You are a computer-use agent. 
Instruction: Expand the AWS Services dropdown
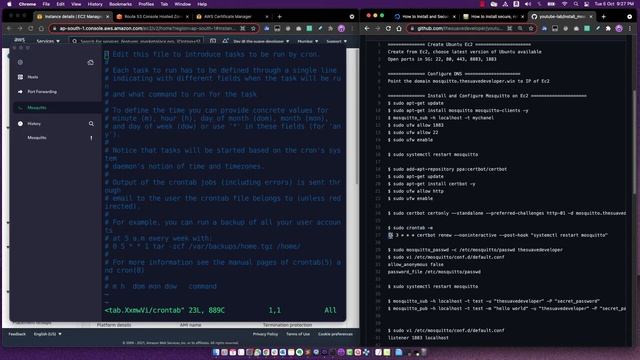pos(48,41)
